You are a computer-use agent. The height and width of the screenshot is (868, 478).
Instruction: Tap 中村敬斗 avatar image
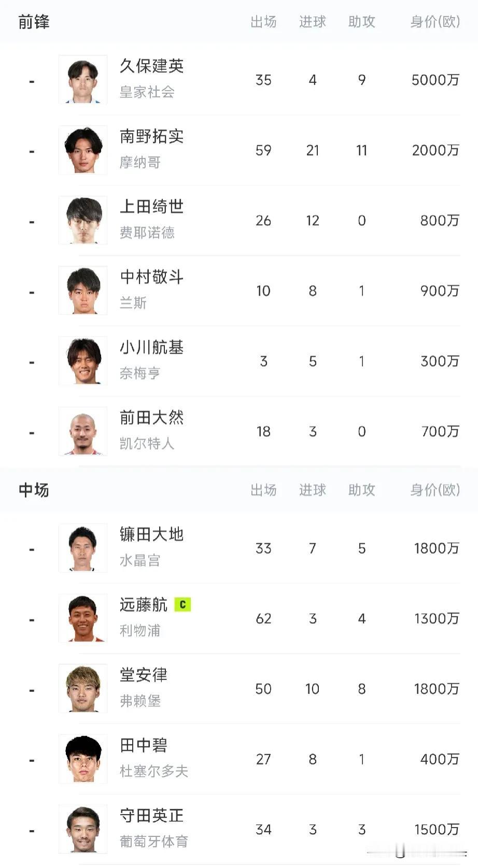pos(83,291)
